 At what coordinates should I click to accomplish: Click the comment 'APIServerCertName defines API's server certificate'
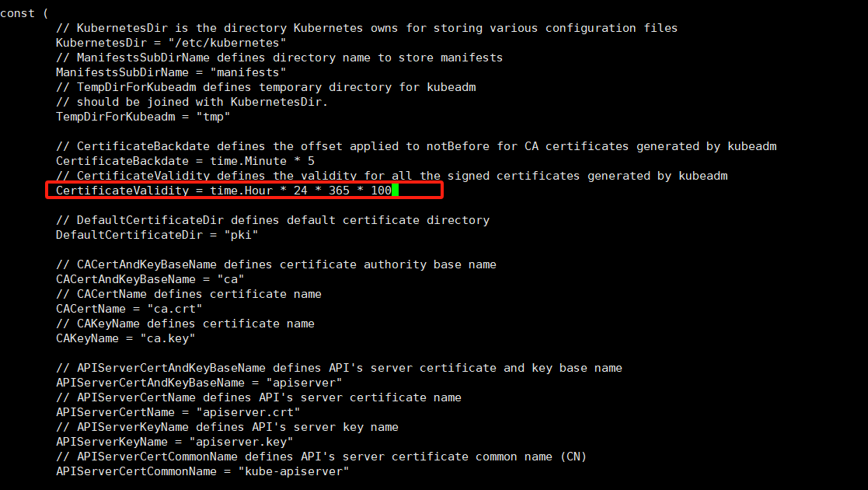tap(259, 397)
